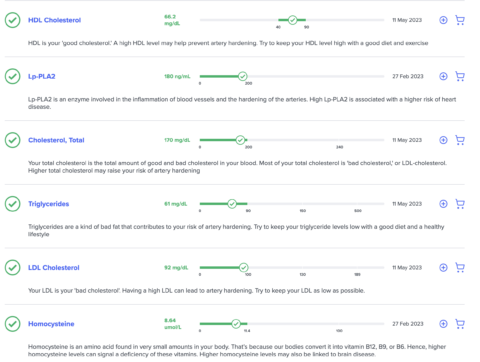480x362 pixels.
Task: Open the HDL Cholesterol link
Action: point(54,20)
